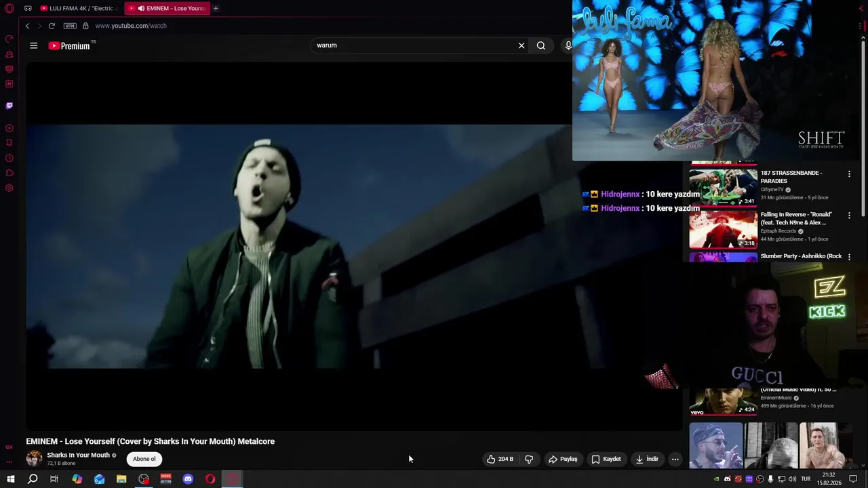Open the TUR input language switcher
Viewport: 868px width, 488px height.
pos(806,479)
